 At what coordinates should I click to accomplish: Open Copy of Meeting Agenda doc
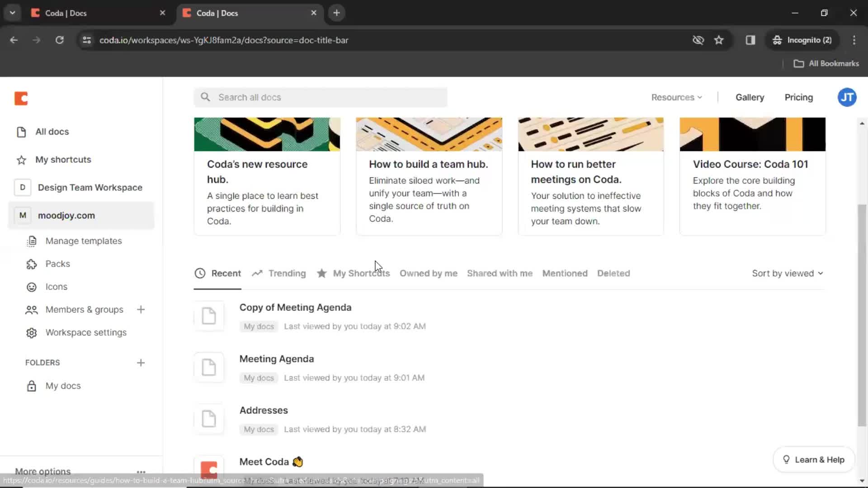pos(295,307)
